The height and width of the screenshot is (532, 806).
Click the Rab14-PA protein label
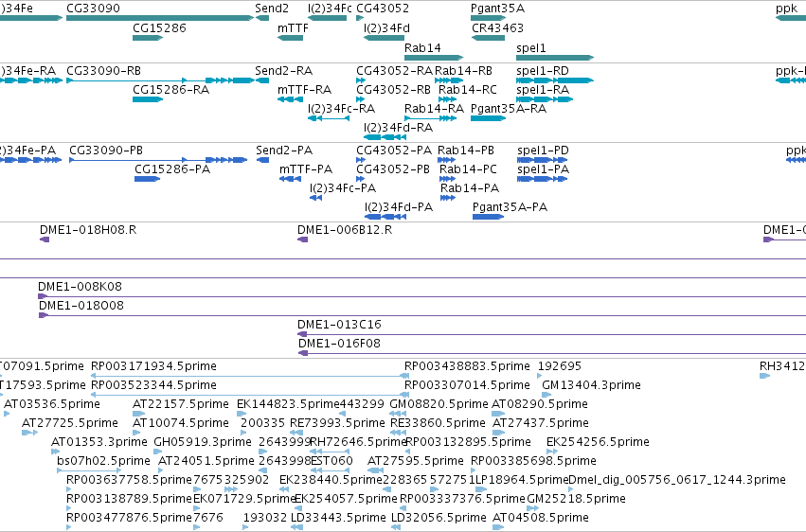pyautogui.click(x=470, y=188)
